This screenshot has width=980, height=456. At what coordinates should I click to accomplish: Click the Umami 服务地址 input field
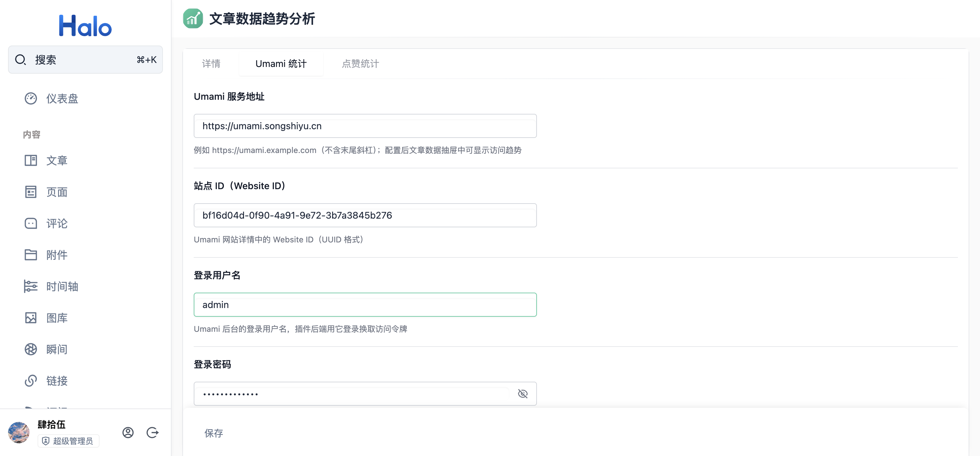365,126
